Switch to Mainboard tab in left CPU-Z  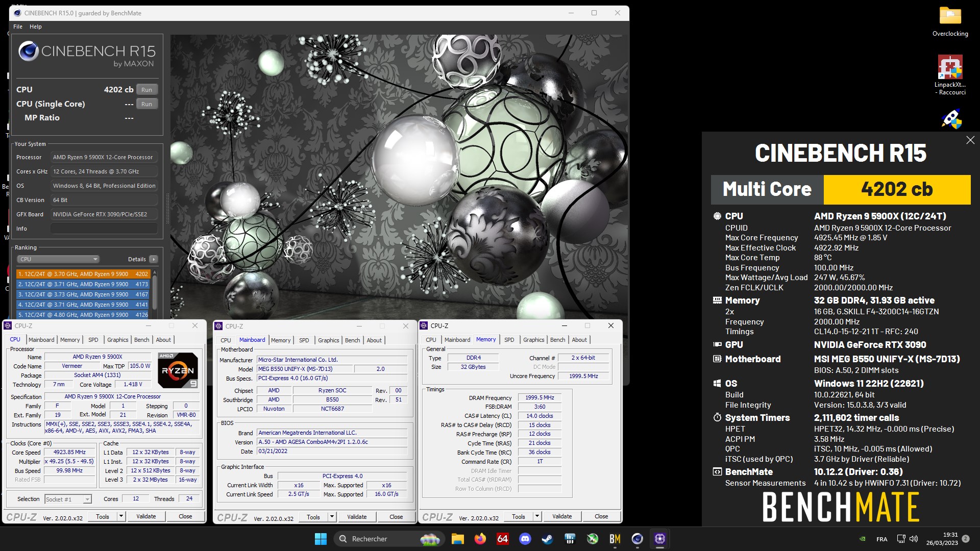(x=41, y=340)
